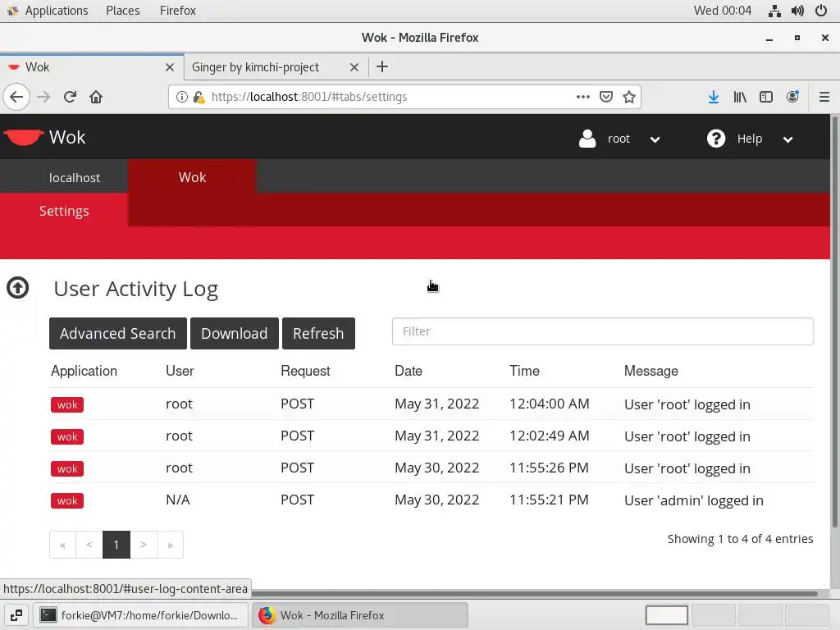Expand the Help dropdown chevron
The height and width of the screenshot is (630, 840).
tap(787, 139)
